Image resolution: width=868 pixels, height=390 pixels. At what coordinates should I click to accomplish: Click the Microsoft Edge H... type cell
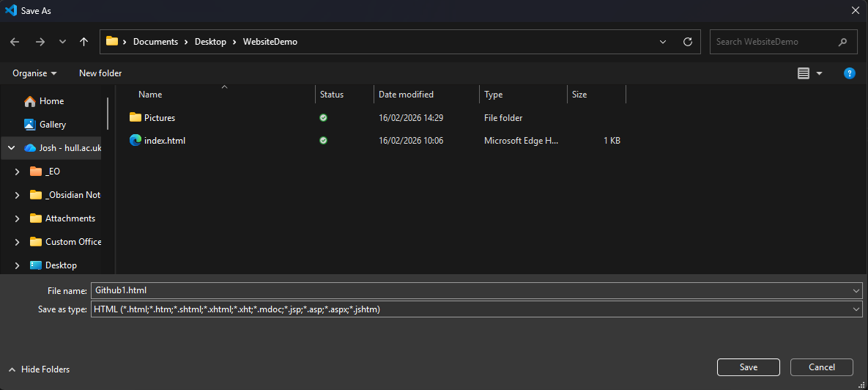click(x=522, y=141)
